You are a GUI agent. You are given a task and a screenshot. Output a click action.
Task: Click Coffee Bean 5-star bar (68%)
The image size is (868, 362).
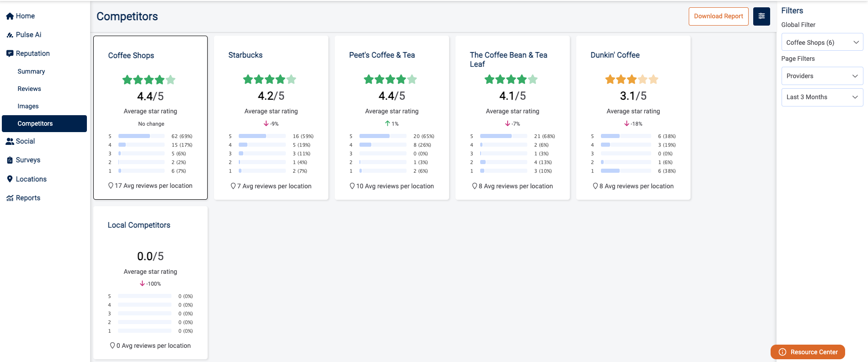click(x=504, y=136)
